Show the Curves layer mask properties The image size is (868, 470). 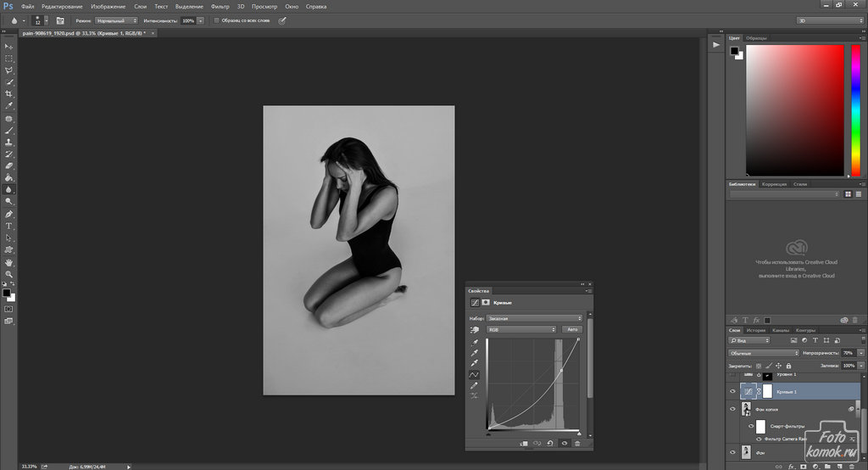(486, 303)
